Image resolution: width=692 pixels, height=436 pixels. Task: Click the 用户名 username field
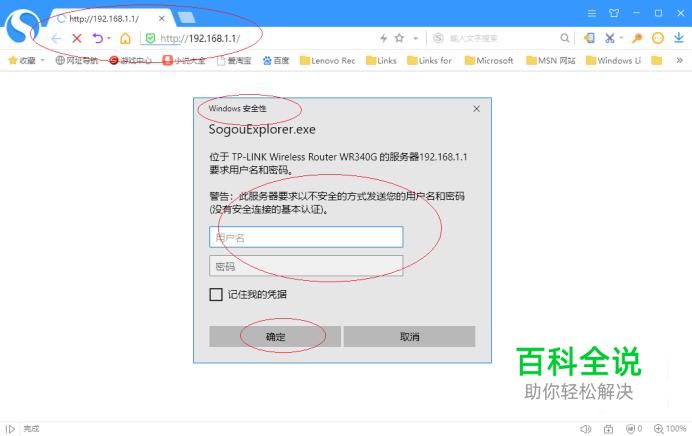tap(306, 237)
